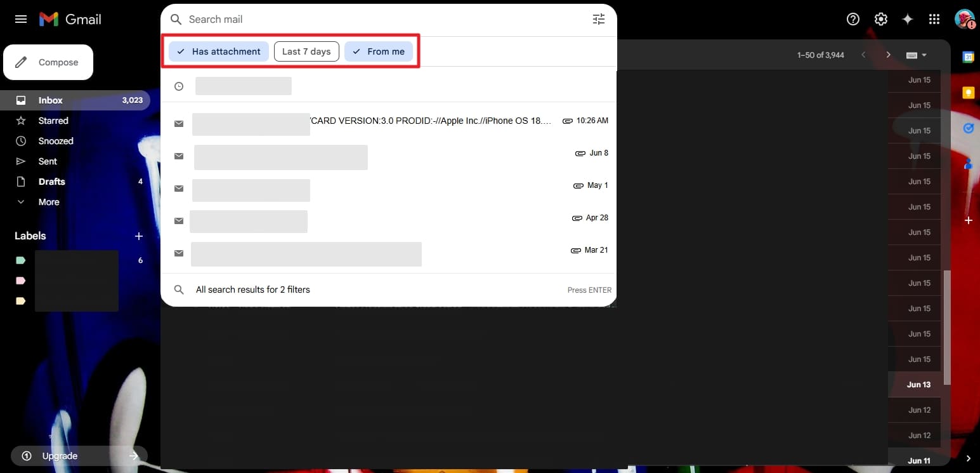The height and width of the screenshot is (473, 980).
Task: Expand More in the left sidebar
Action: point(48,202)
